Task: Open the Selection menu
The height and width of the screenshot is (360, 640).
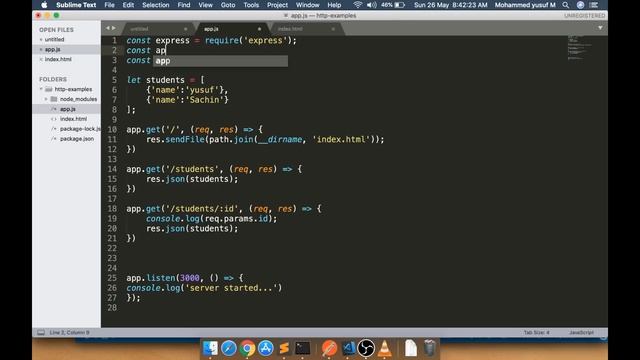Action: (156, 5)
